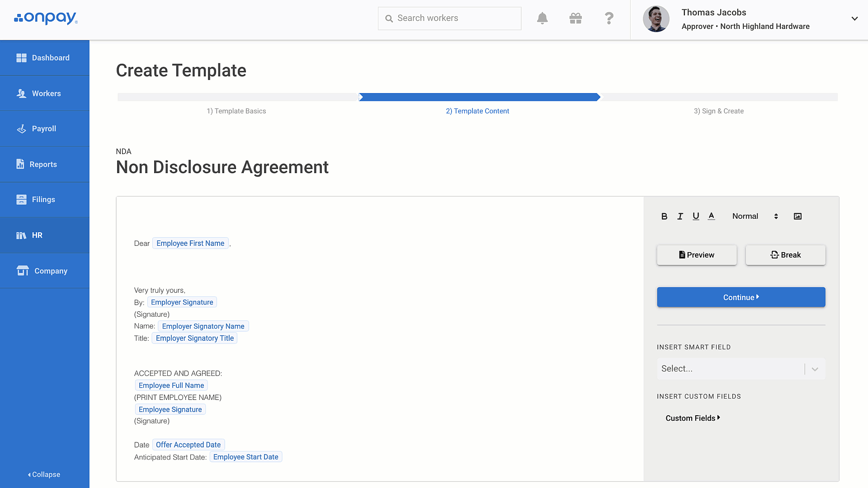Image resolution: width=868 pixels, height=488 pixels.
Task: Click the Non Disclosure Agreement title
Action: (222, 167)
